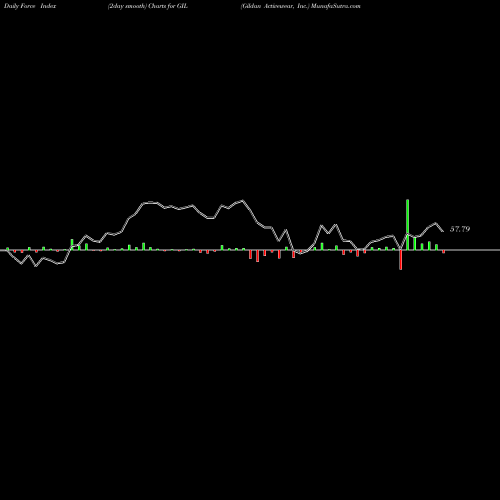Click the 'Daily Force Index' title text
This screenshot has width=500, height=500.
point(30,6)
